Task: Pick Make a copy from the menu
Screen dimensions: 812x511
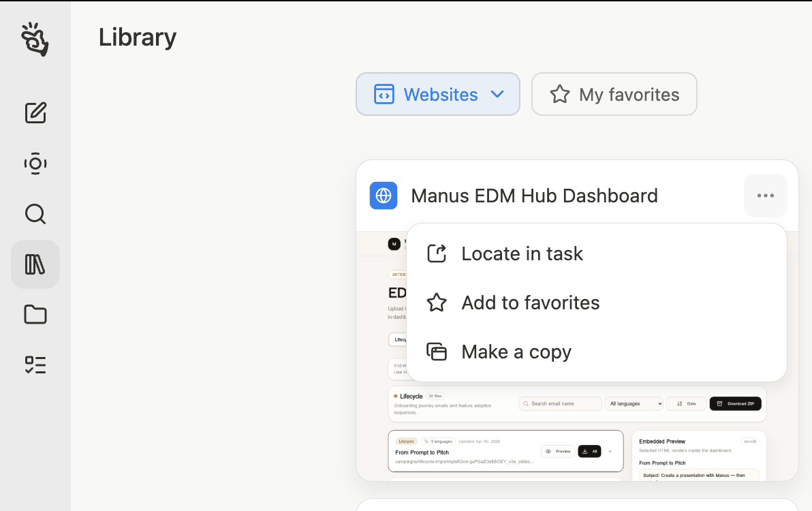Action: point(597,352)
